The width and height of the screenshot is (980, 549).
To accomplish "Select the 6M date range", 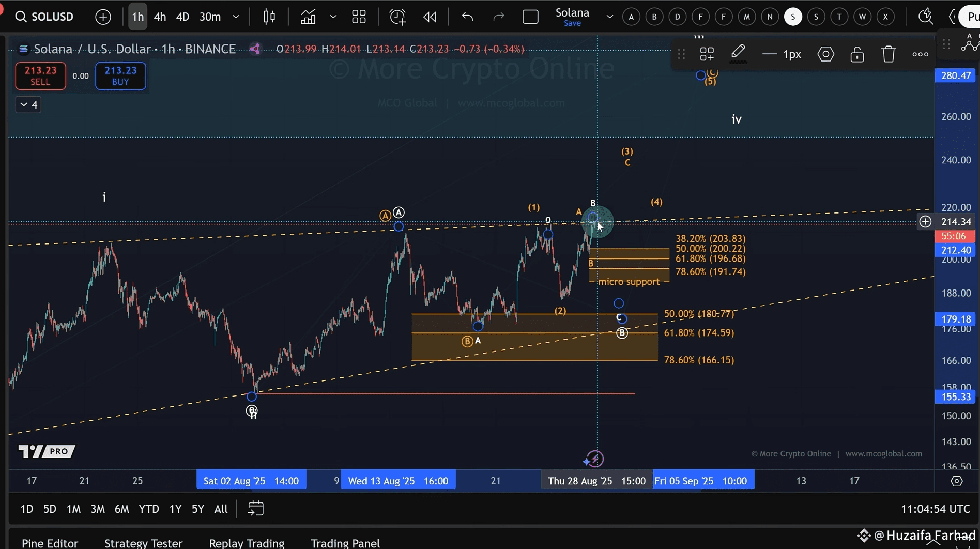I will 121,509.
